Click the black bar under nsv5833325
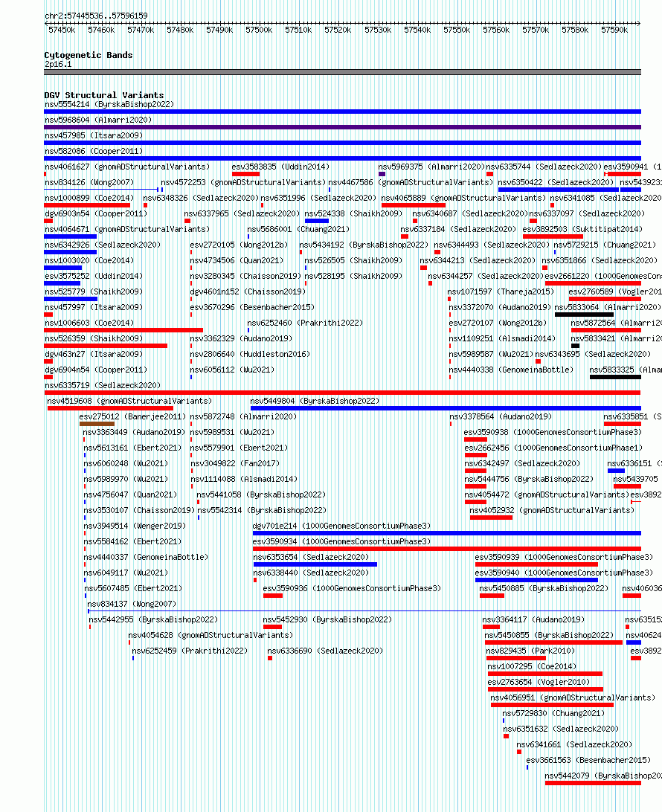This screenshot has height=812, width=662. [x=615, y=377]
